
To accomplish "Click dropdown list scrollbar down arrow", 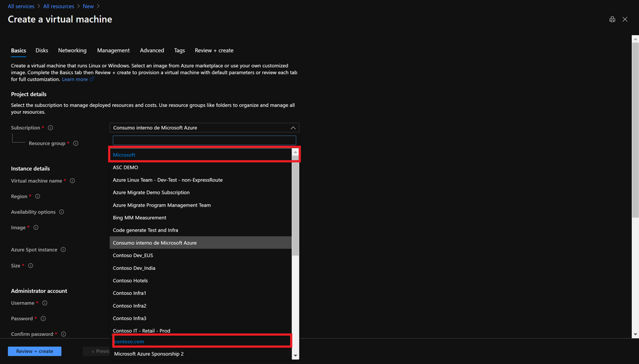I will (x=296, y=356).
